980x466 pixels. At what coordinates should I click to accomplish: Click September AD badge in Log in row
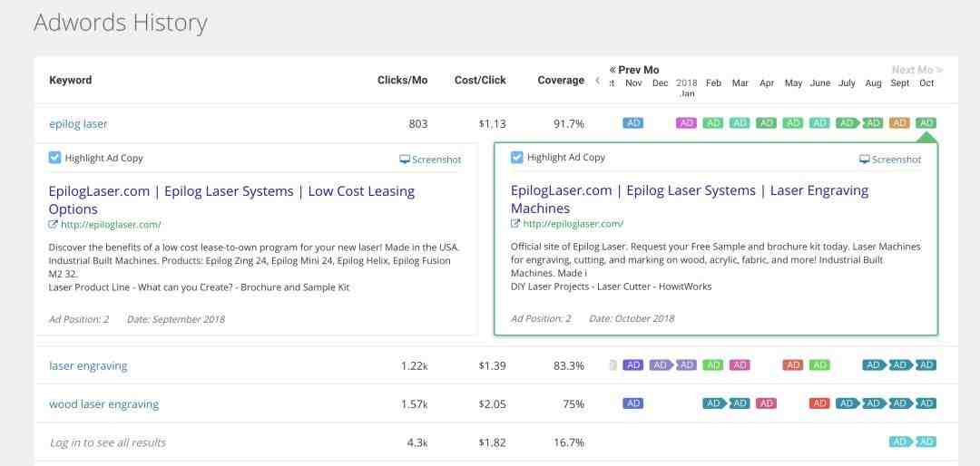click(x=902, y=442)
